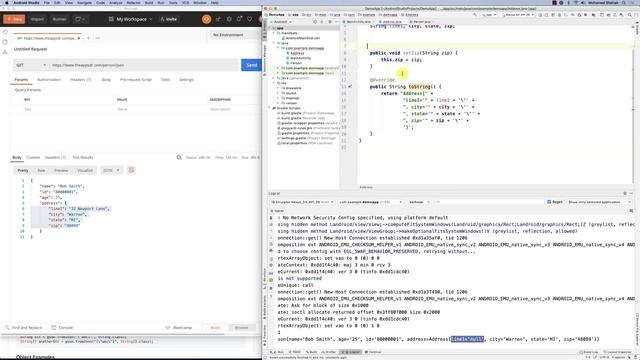640x360 pixels.
Task: Open the Postman APIs sidebar icon
Action: pyautogui.click(x=5, y=52)
